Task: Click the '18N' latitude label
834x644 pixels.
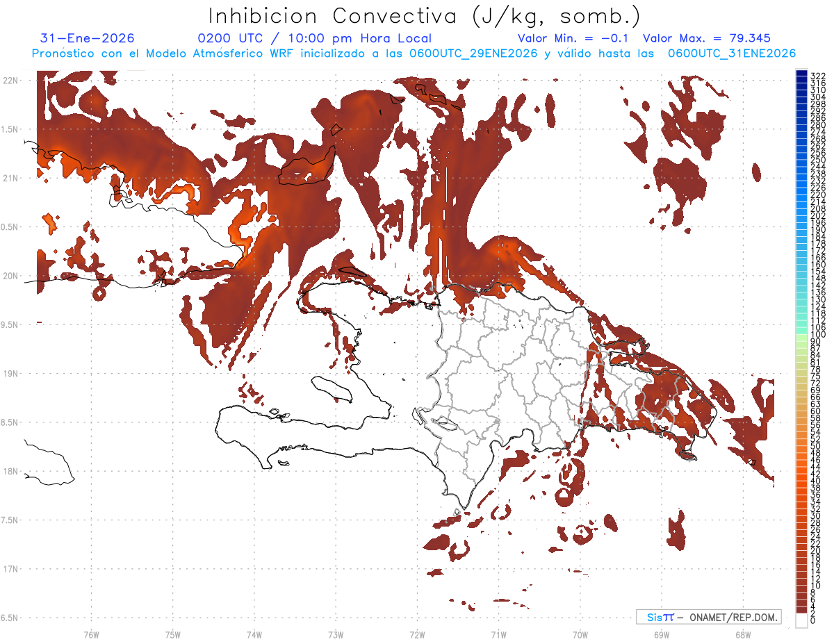Action: click(10, 472)
